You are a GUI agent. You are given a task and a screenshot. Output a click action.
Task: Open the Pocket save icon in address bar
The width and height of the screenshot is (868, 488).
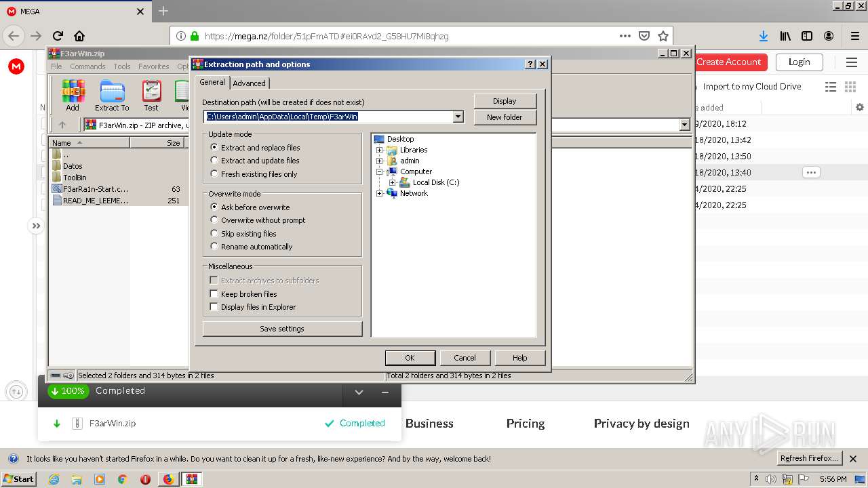tap(644, 36)
